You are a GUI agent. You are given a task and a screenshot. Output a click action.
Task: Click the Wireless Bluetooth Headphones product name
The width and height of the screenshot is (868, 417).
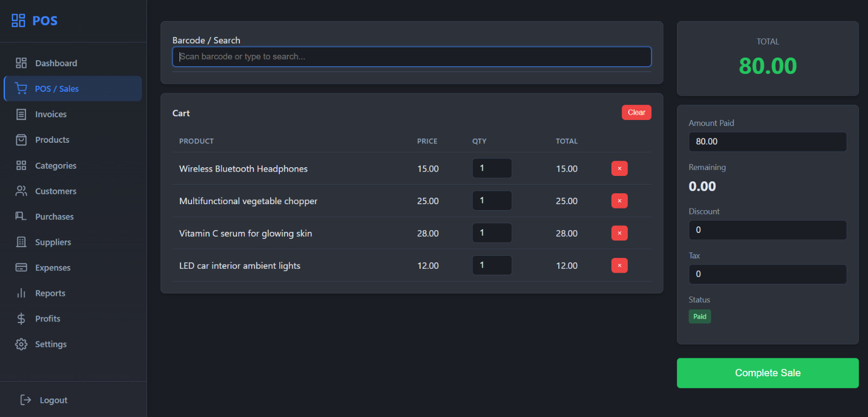pos(243,169)
